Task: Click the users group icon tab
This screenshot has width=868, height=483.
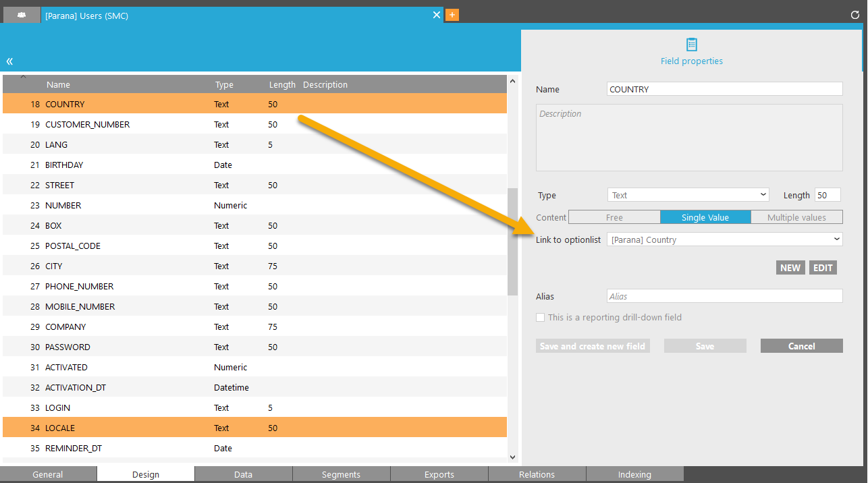Action: [x=22, y=16]
